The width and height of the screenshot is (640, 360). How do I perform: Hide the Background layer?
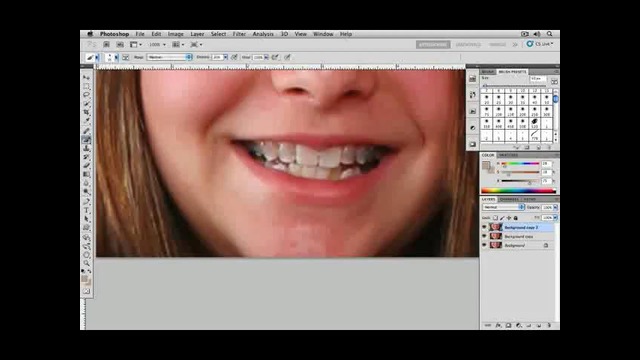[484, 245]
